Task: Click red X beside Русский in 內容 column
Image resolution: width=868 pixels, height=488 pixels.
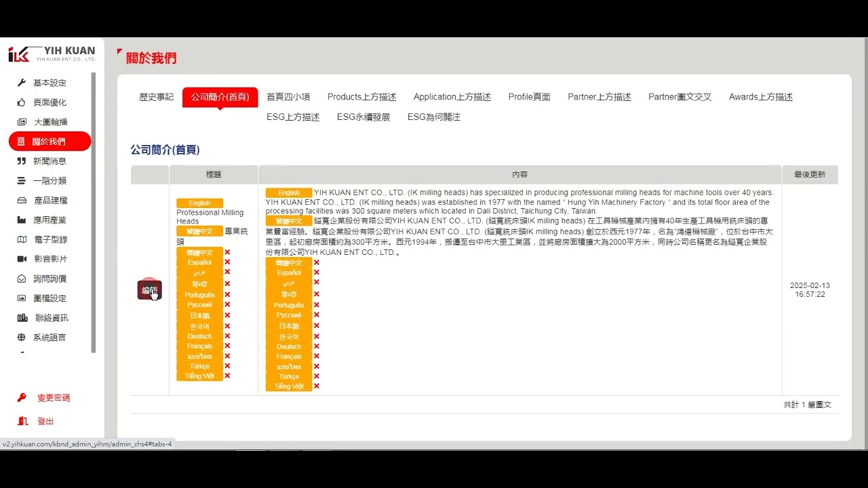Action: tap(316, 315)
